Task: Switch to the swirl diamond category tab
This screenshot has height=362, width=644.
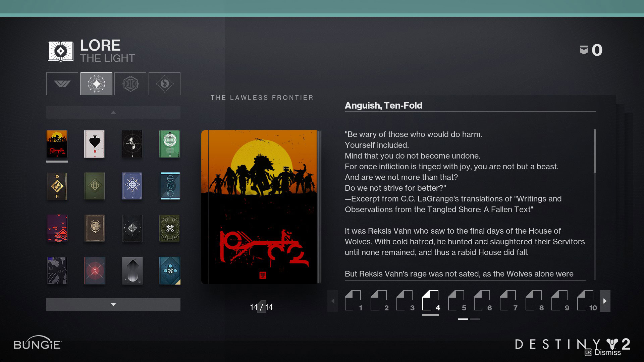Action: pos(164,84)
